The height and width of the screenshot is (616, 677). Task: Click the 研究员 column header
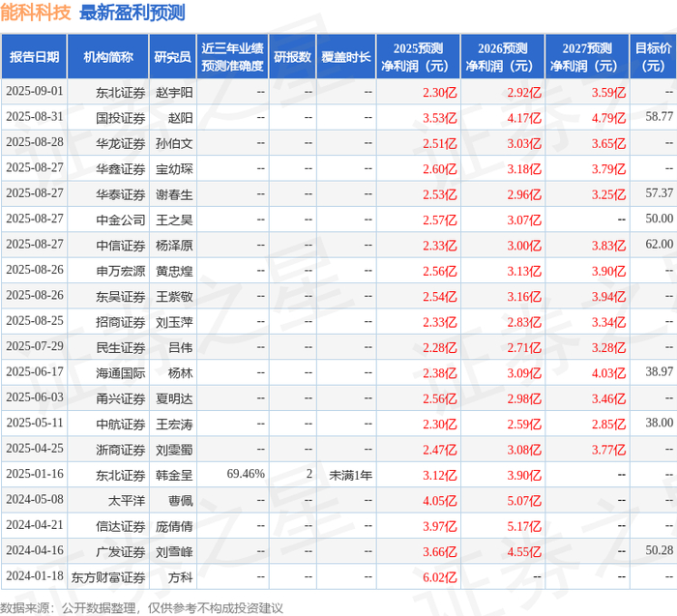pyautogui.click(x=173, y=56)
